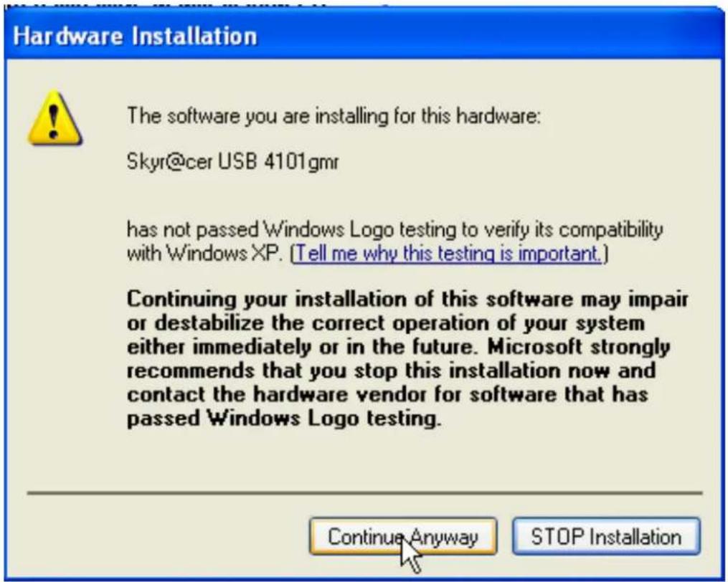Click bold line 'recommends that you stop this installation'

click(x=391, y=371)
